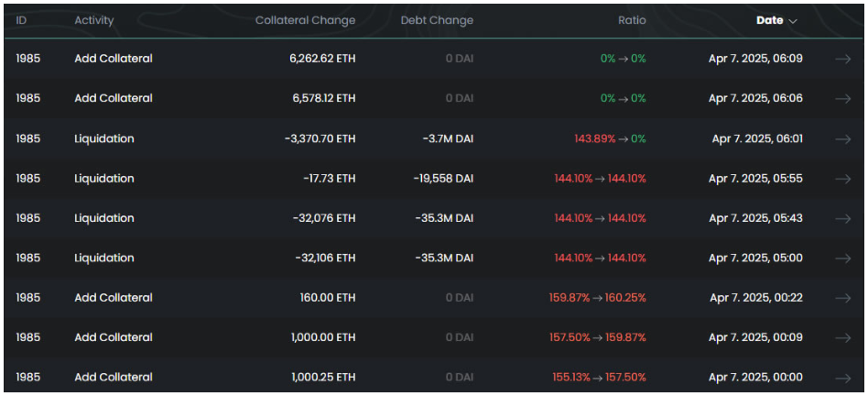Sort the table by Ratio header

point(631,20)
